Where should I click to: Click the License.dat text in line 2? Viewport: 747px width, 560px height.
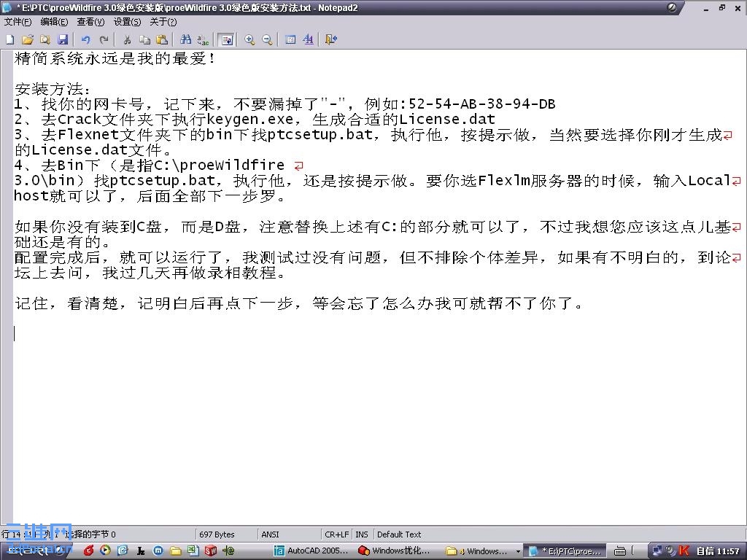point(447,119)
